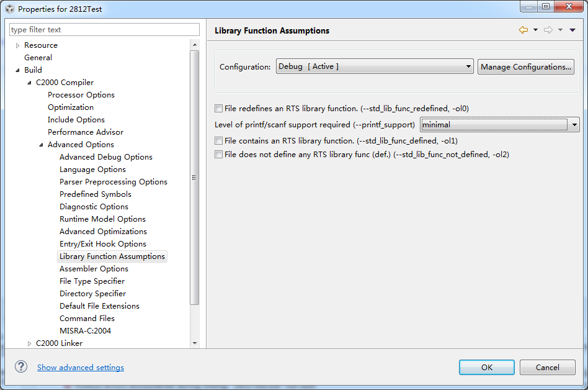Open the printf_support level dropdown
The width and height of the screenshot is (588, 390).
(499, 125)
